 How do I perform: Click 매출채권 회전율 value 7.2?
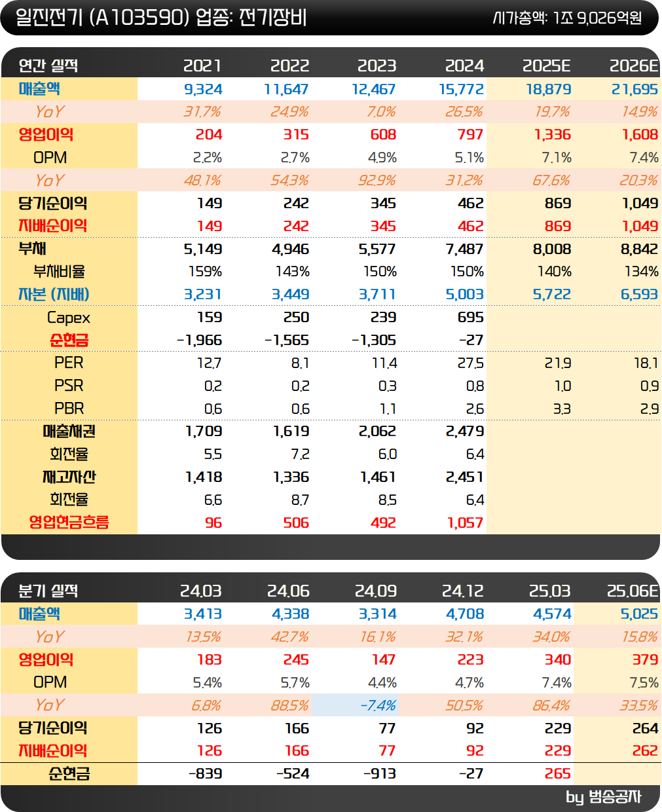[x=300, y=454]
